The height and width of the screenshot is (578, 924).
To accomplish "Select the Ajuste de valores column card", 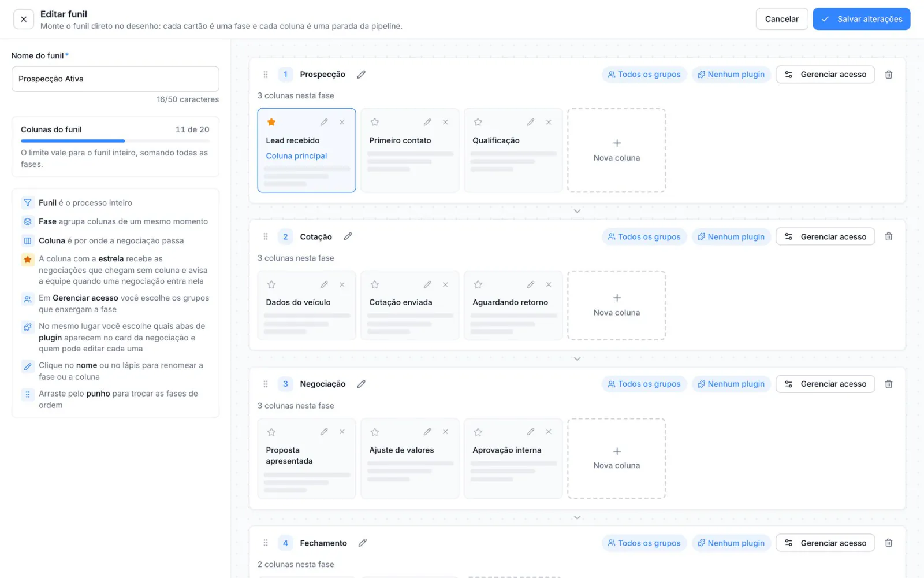I will click(x=410, y=458).
